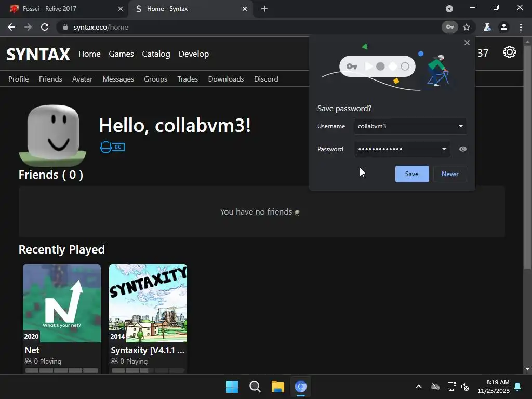Open the Chrome profile avatar icon

[x=504, y=27]
